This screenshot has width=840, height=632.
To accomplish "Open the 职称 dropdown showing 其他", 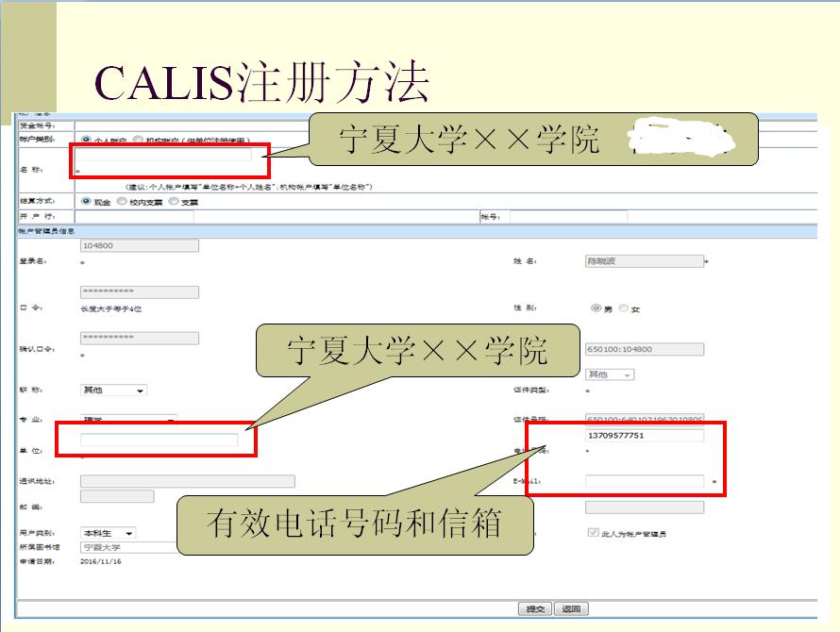I will 113,390.
